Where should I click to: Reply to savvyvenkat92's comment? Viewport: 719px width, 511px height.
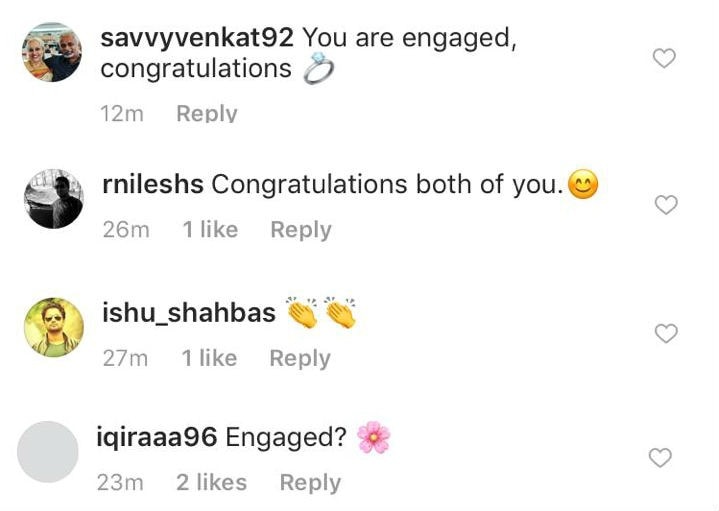pyautogui.click(x=207, y=113)
